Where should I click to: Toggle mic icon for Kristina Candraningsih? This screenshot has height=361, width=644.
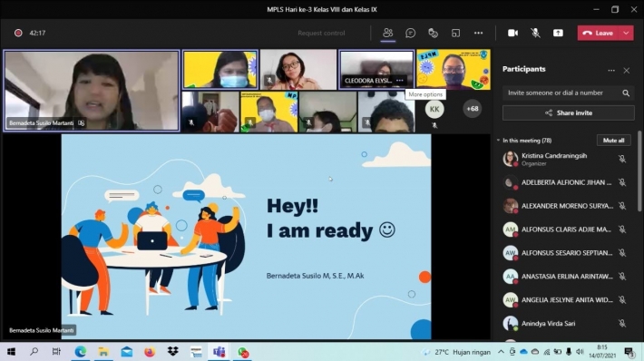[622, 159]
